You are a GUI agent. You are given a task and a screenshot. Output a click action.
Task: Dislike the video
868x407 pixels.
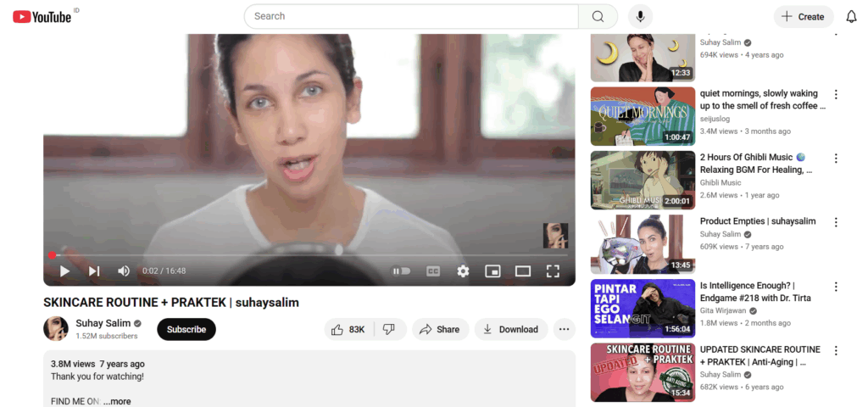(390, 330)
